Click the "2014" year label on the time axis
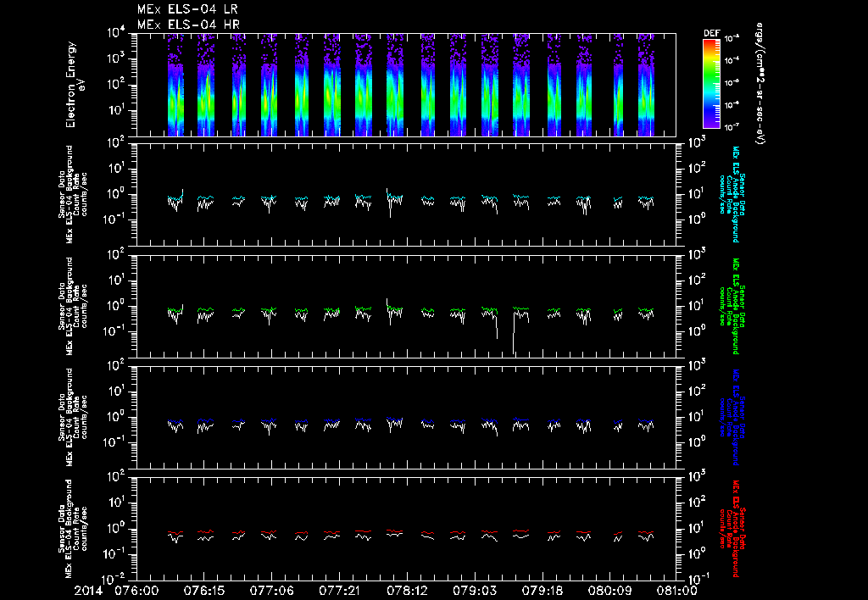The height and width of the screenshot is (600, 868). click(88, 591)
